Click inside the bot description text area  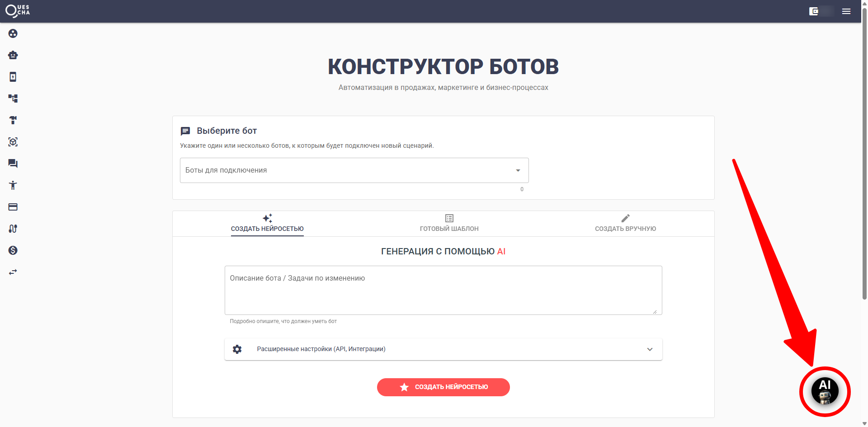[x=443, y=289]
